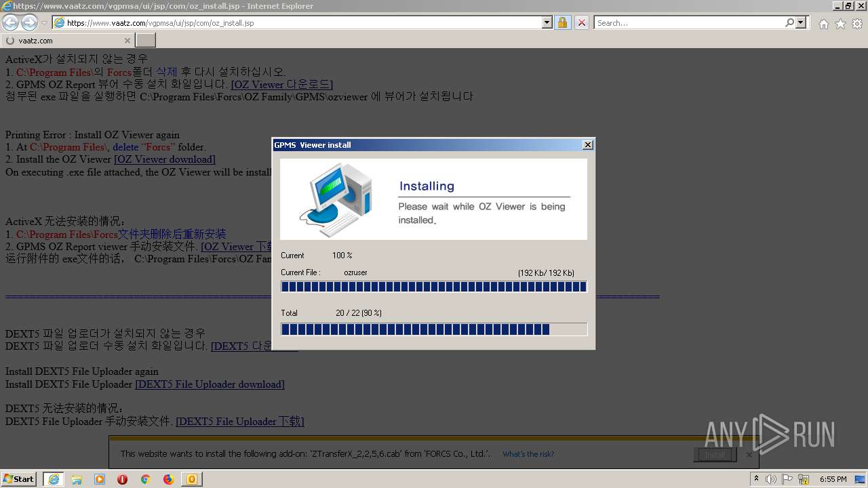Click the '20 / 22 (90 %)' total text

click(x=359, y=313)
